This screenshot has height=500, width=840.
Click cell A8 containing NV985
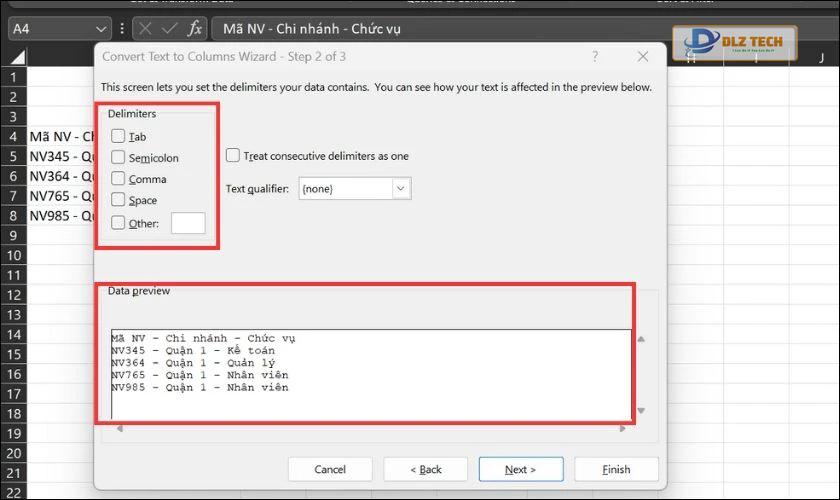point(61,216)
